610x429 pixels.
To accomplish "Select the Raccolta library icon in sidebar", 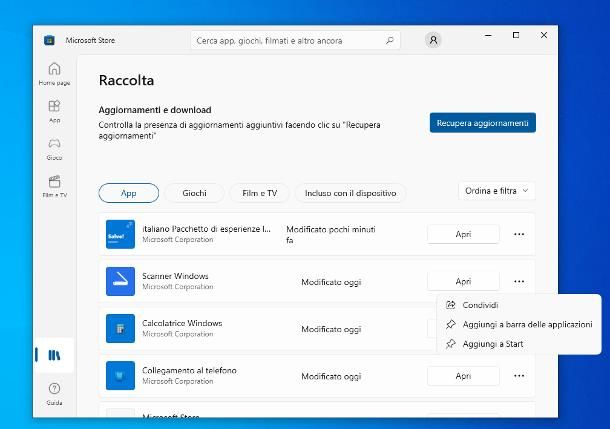I will click(x=54, y=355).
